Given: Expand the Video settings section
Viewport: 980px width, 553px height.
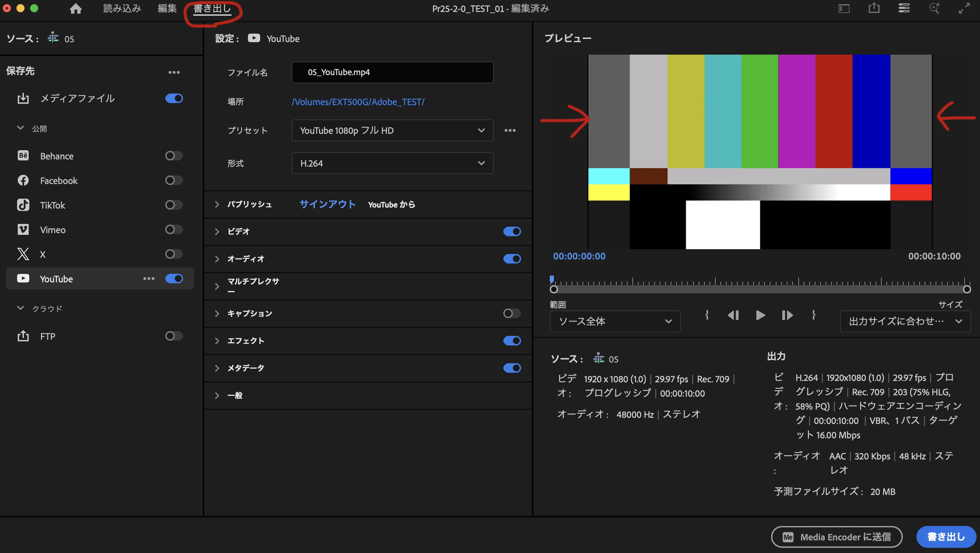Looking at the screenshot, I should pos(217,232).
